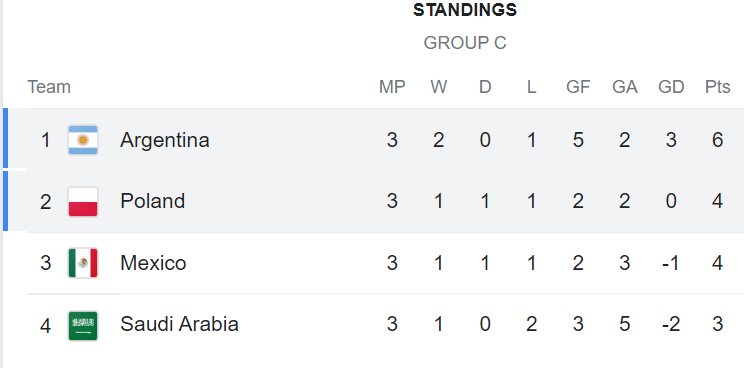This screenshot has width=744, height=368.
Task: Click Saudi Arabia's goal difference -2
Action: [x=671, y=324]
